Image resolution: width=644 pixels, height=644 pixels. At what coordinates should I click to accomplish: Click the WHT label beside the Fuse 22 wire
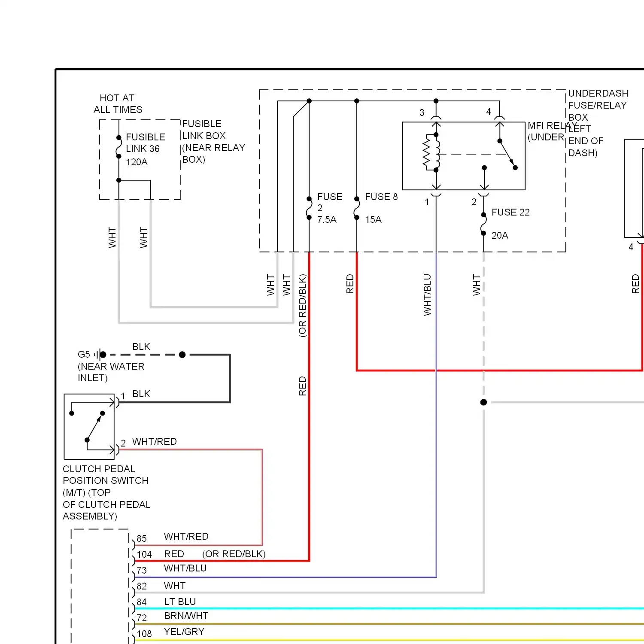click(477, 285)
